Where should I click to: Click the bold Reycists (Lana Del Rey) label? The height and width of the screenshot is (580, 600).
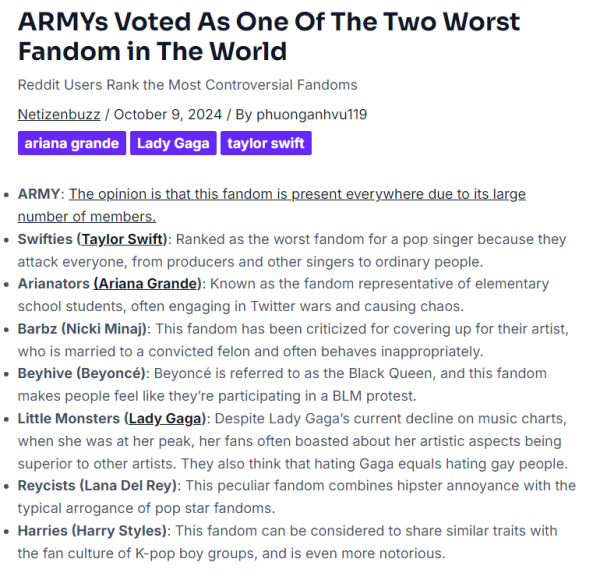(x=97, y=486)
